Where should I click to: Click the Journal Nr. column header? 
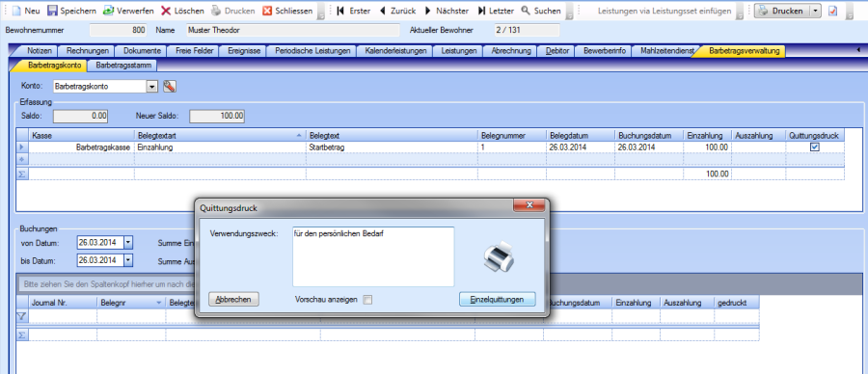pos(63,303)
